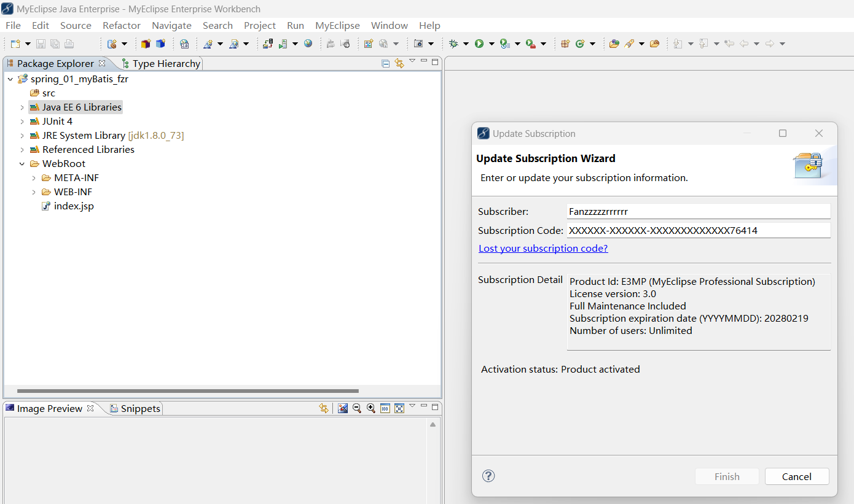The width and height of the screenshot is (854, 504).
Task: Click the New Java Package icon
Action: coord(565,44)
